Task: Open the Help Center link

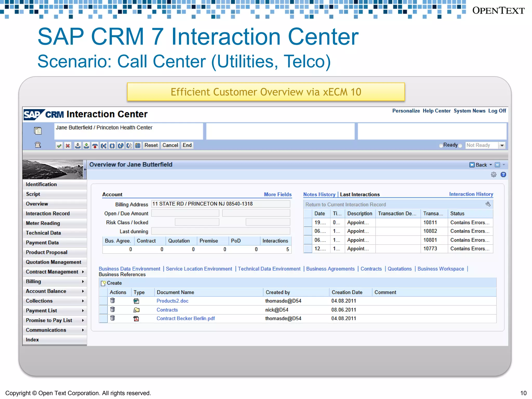Action: (x=436, y=111)
